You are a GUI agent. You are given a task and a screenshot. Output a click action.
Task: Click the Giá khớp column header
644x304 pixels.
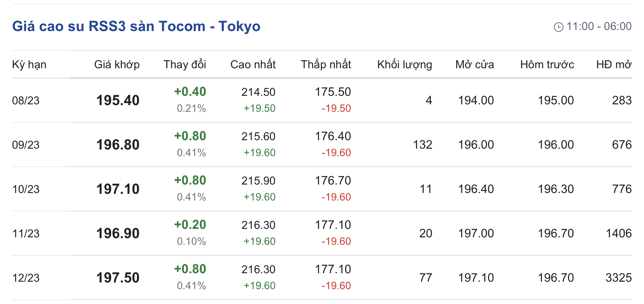(117, 65)
